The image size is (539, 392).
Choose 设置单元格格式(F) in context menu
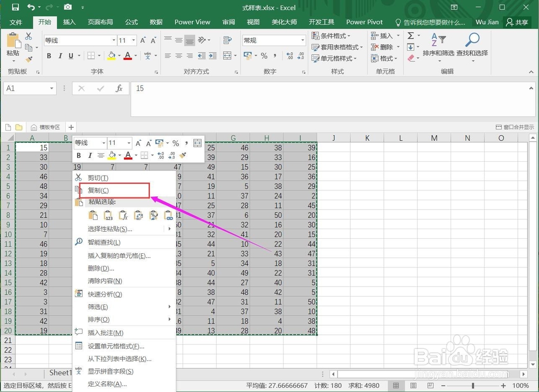click(x=125, y=346)
